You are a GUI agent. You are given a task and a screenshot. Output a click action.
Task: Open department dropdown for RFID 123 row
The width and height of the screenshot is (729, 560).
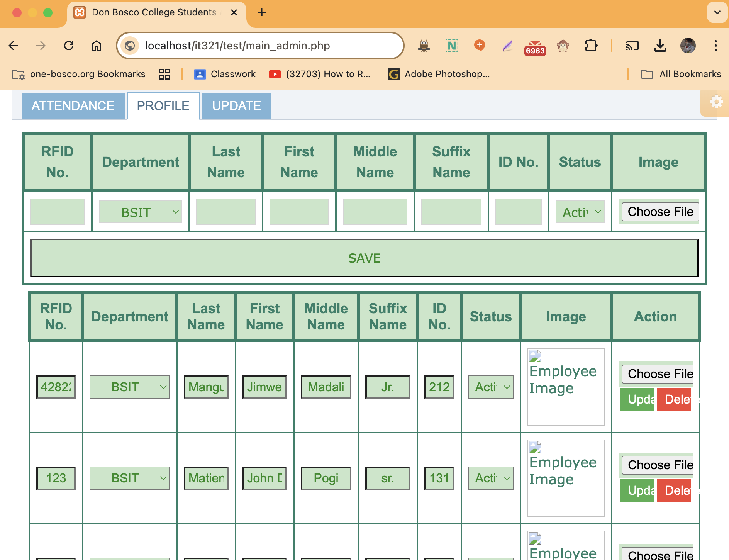pyautogui.click(x=130, y=478)
